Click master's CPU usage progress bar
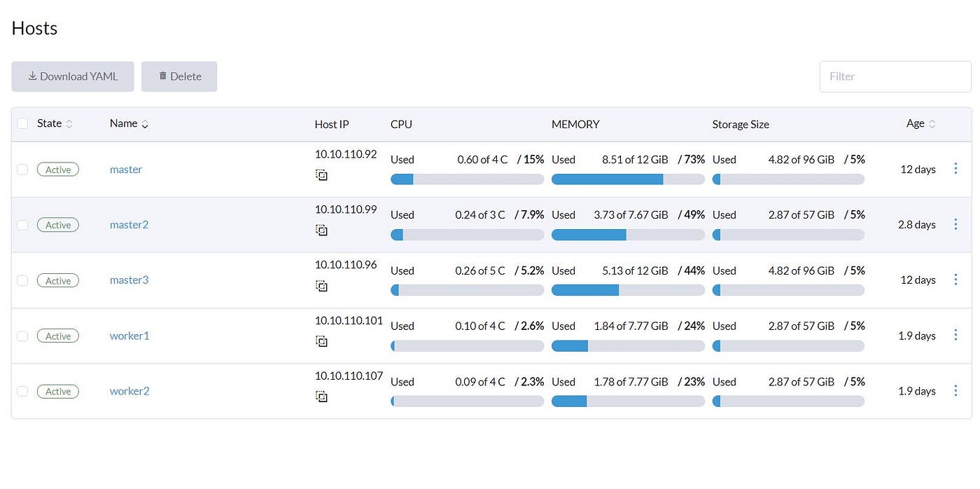This screenshot has width=980, height=489. pos(467,179)
